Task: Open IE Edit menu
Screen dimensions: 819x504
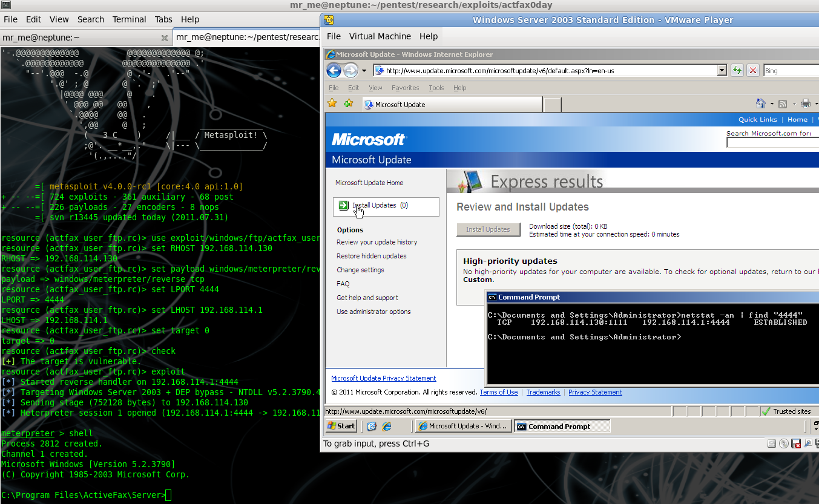Action: [x=354, y=88]
